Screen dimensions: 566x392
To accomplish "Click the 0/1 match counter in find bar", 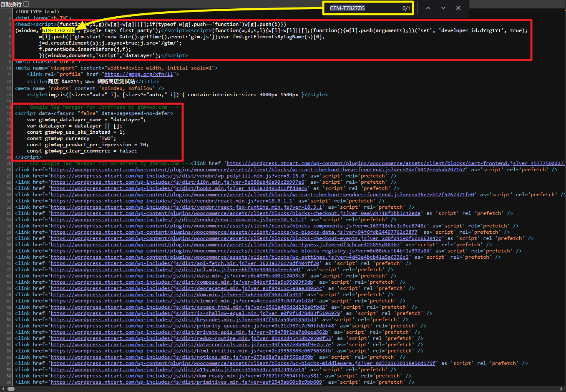I will click(x=406, y=8).
